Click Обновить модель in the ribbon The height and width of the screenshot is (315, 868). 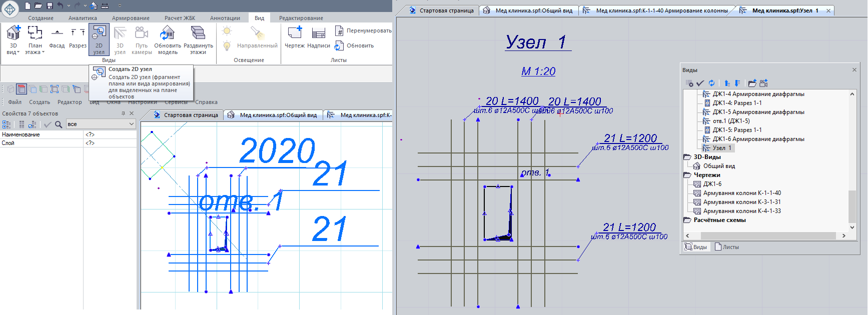(168, 39)
